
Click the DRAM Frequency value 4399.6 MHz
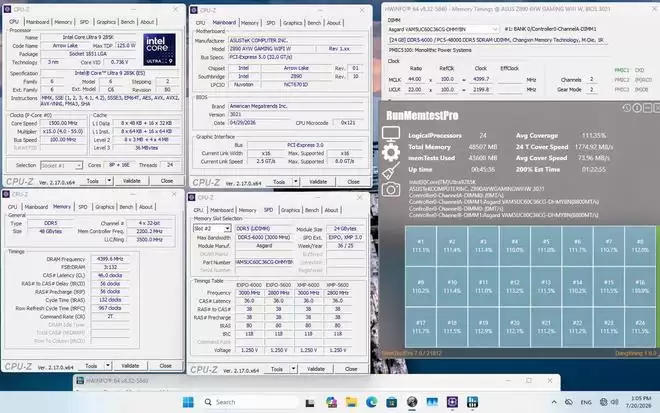pos(110,259)
